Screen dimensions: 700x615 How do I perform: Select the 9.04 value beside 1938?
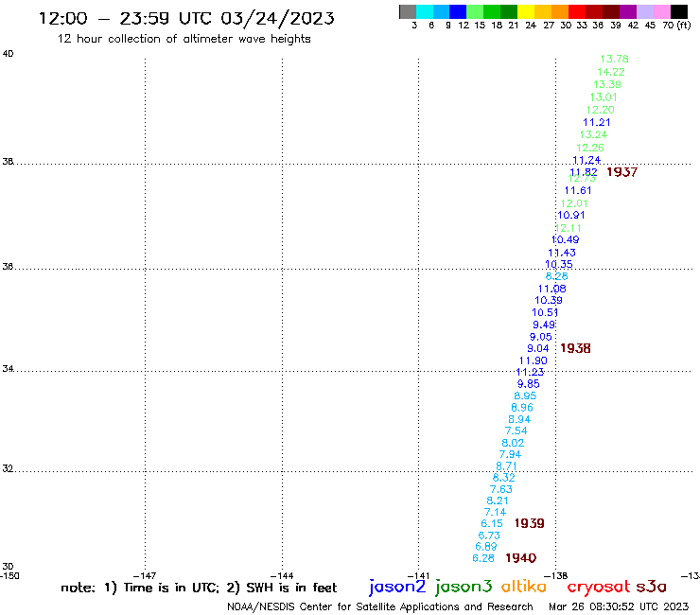tap(538, 349)
